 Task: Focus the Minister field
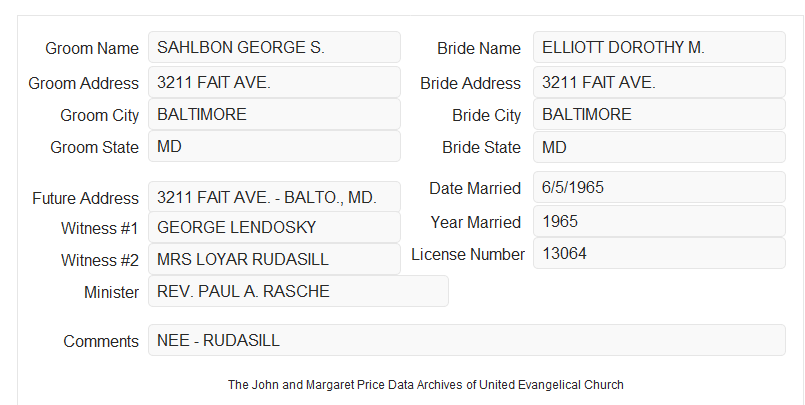298,291
